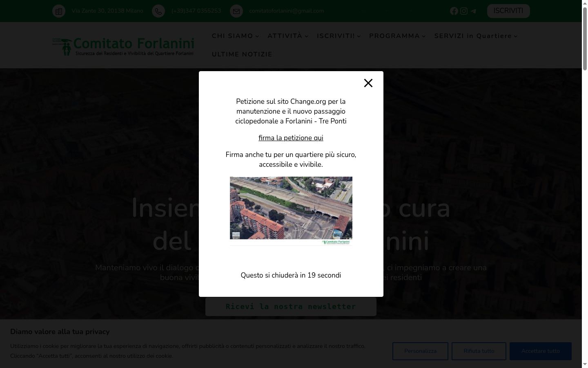
Task: Click the (+39)347 0355253 phone number
Action: click(196, 11)
